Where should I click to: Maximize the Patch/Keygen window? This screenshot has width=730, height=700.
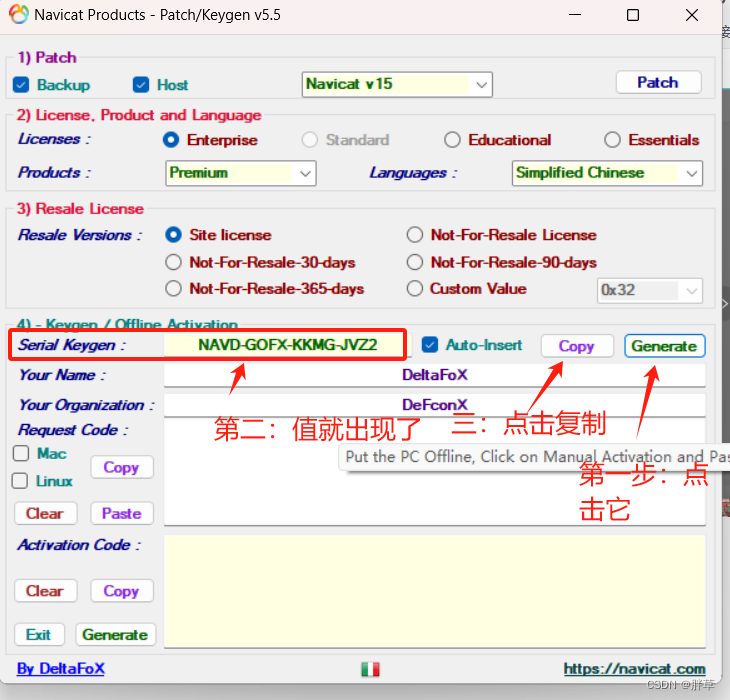pos(633,15)
